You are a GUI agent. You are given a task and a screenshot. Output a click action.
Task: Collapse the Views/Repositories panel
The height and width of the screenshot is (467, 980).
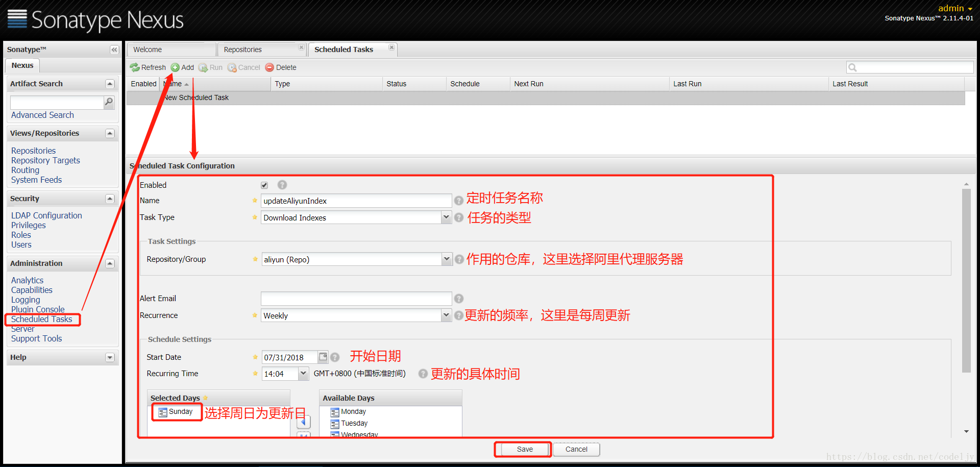(x=110, y=133)
